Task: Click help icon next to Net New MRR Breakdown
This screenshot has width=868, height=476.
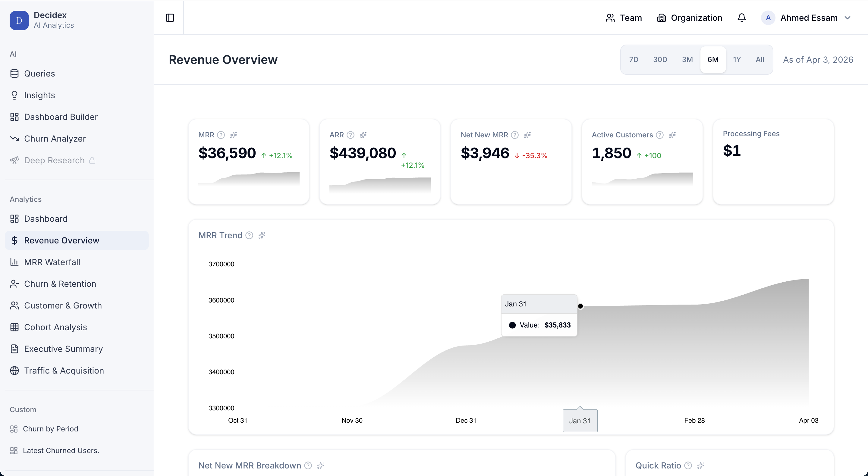Action: coord(308,465)
